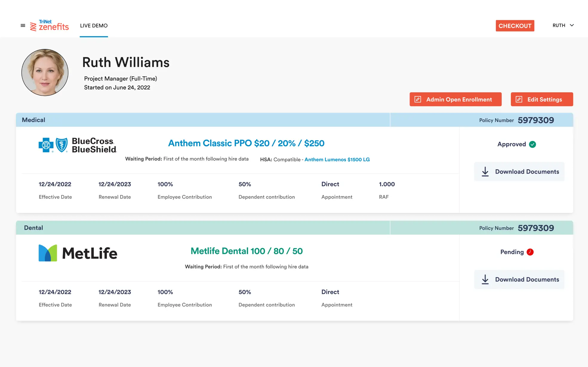Screen dimensions: 588x367
Task: Open the hamburger navigation menu
Action: click(23, 25)
